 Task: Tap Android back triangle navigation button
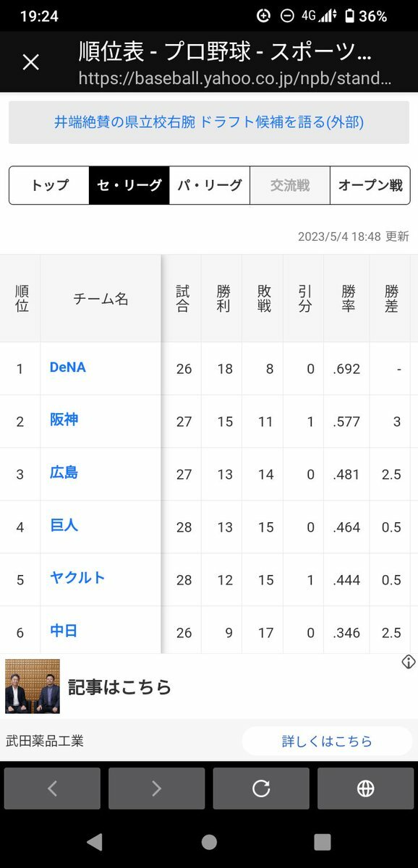pyautogui.click(x=94, y=842)
